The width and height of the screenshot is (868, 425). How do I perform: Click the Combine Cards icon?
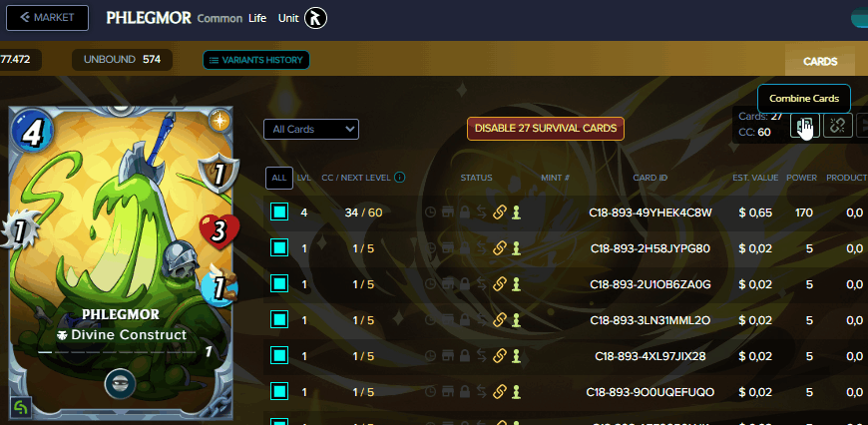(805, 126)
